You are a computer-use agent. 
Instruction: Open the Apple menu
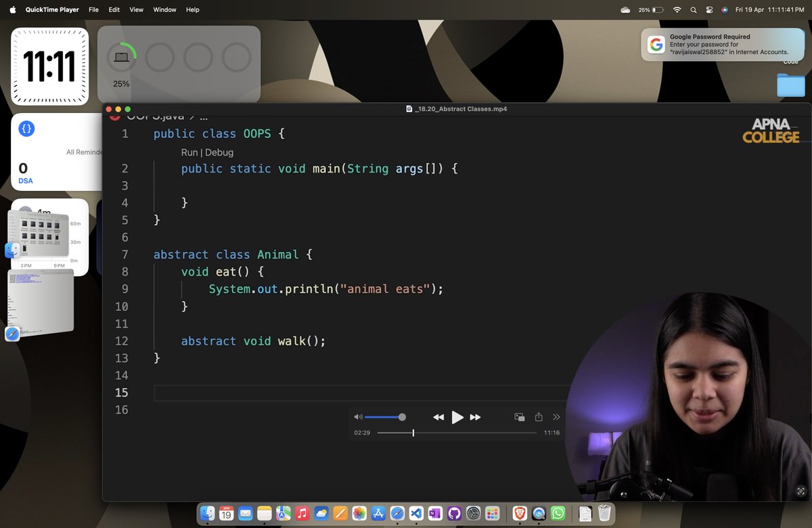point(12,9)
